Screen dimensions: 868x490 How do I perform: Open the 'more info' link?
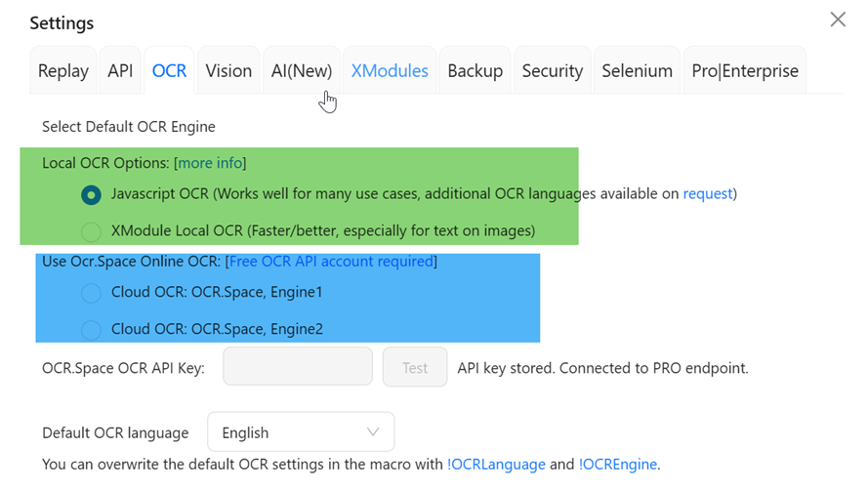coord(210,163)
